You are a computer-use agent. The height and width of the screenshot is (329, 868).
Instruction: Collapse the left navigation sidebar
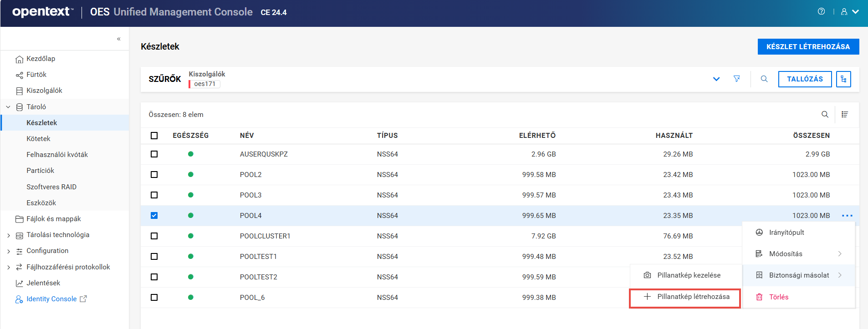(x=118, y=39)
